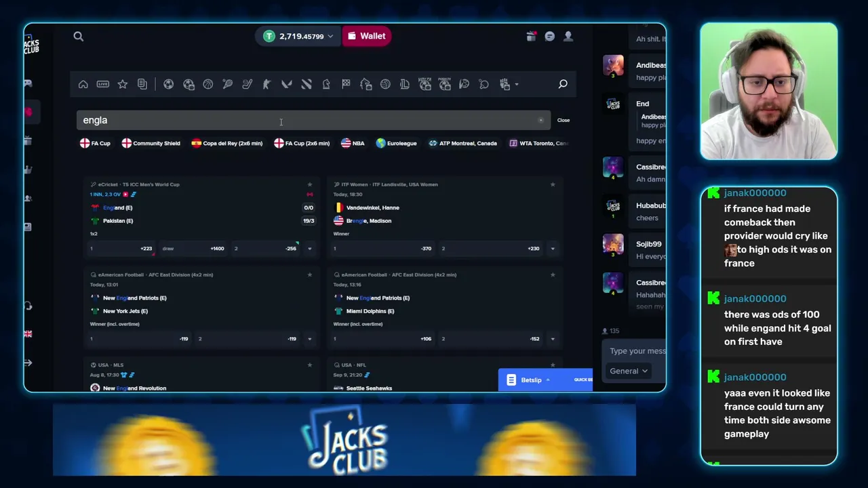Bet on New England Patriots at +106
This screenshot has height=488, width=868.
pos(382,339)
